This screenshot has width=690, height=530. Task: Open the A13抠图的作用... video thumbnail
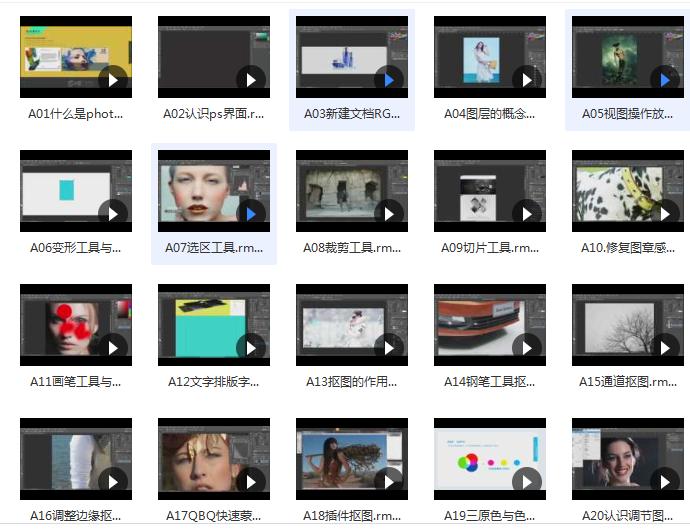(352, 325)
